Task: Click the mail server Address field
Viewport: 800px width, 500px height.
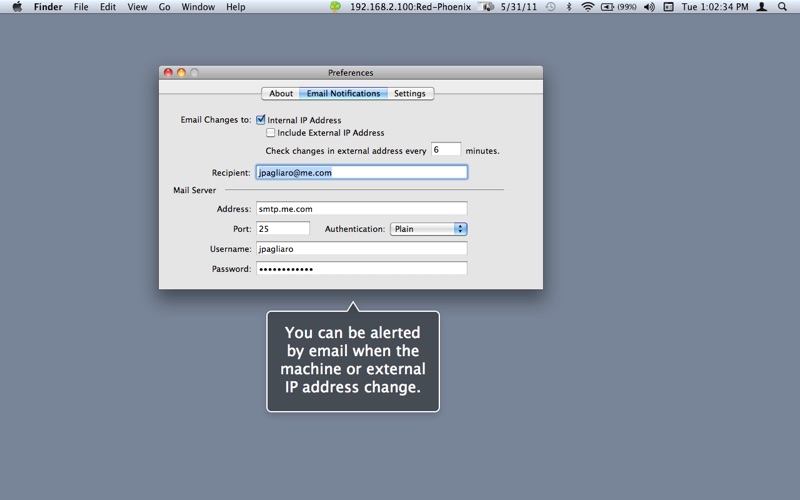Action: pos(361,209)
